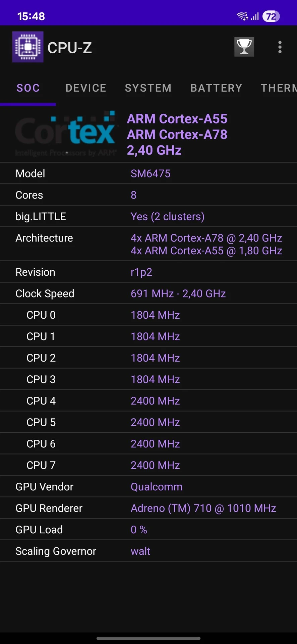This screenshot has width=297, height=644.
Task: Tap the big.LITTLE clusters row
Action: pyautogui.click(x=148, y=216)
